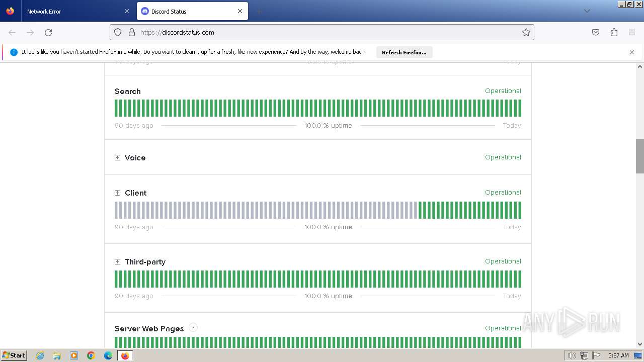
Task: Open the Save to Pocket icon
Action: 596,32
